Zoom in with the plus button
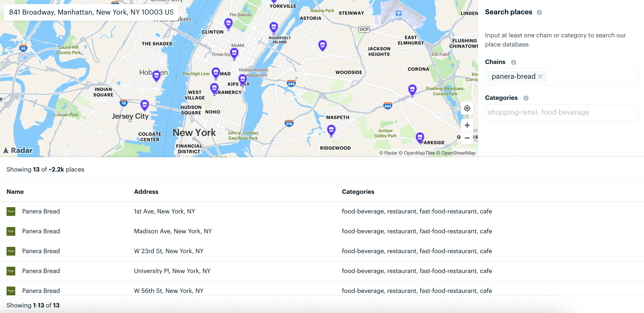The image size is (644, 313). click(x=467, y=125)
